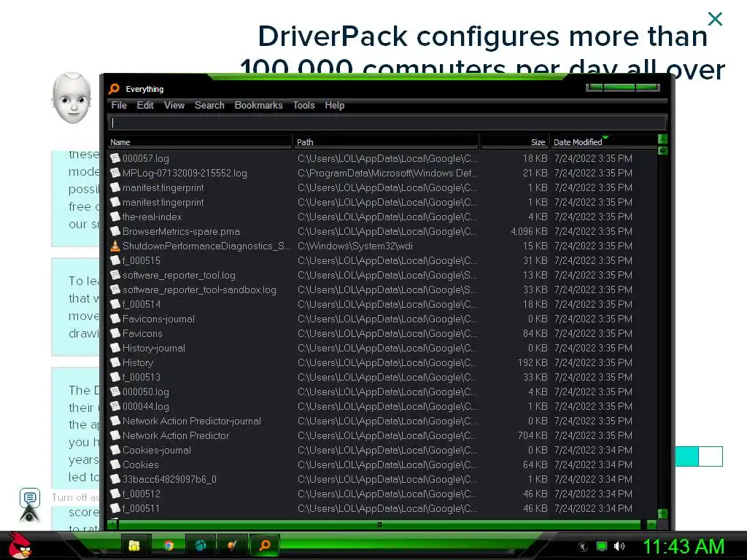
Task: Sort by the Size column header
Action: coord(514,142)
